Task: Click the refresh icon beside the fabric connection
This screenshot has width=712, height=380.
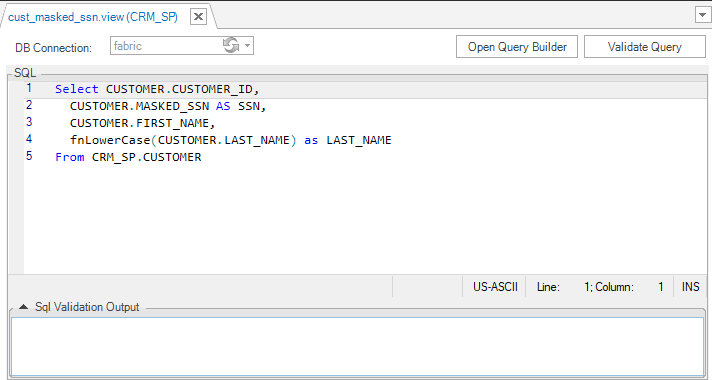Action: click(x=231, y=45)
